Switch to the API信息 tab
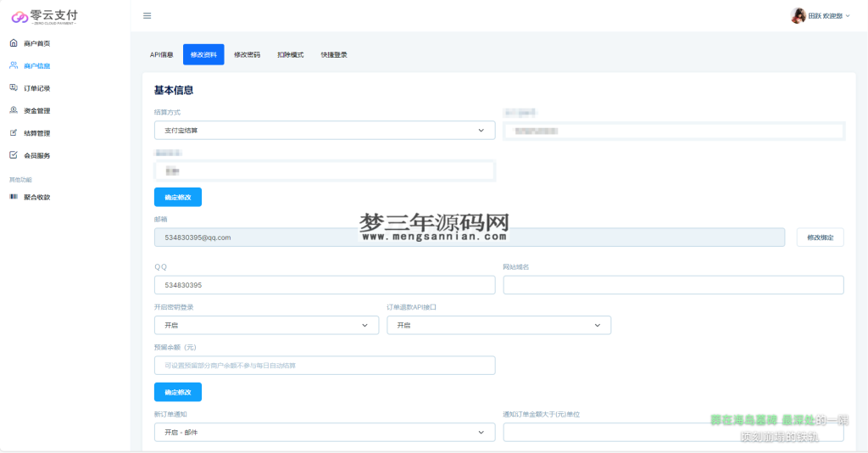868x453 pixels. click(162, 54)
